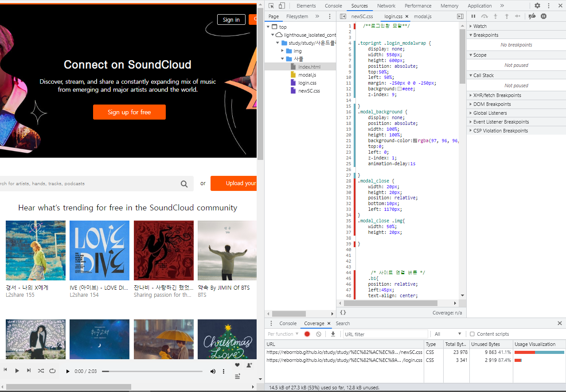The width and height of the screenshot is (566, 392).
Task: Enable the Content scripts checkbox
Action: click(x=472, y=334)
